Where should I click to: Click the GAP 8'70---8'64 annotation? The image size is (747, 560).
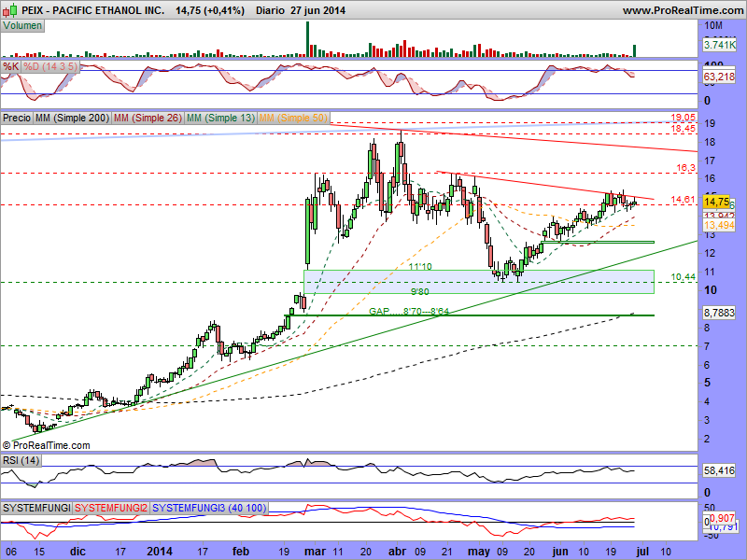coord(409,312)
